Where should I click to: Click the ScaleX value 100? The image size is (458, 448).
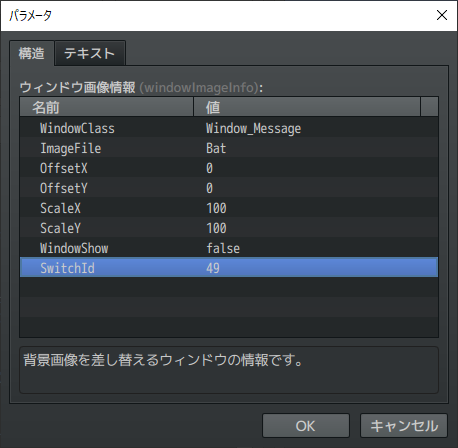(216, 208)
